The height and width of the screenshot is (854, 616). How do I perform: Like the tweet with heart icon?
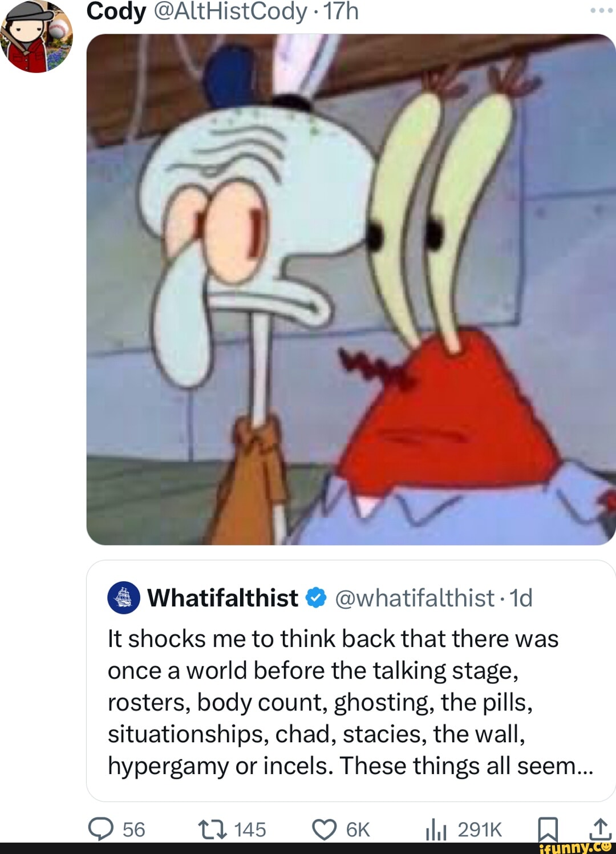pyautogui.click(x=324, y=829)
